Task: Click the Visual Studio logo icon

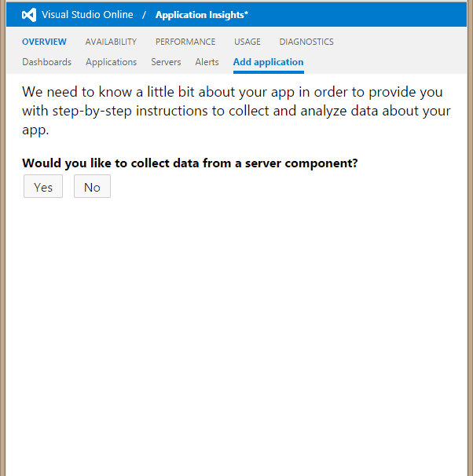Action: pos(29,15)
